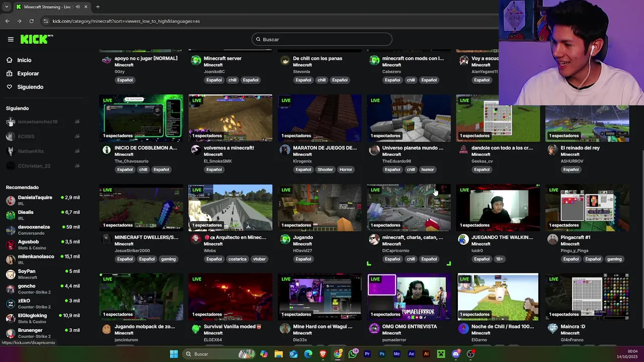Viewport: 644px width, 362px height.
Task: Toggle notifications for ECIISIS
Action: pyautogui.click(x=77, y=136)
